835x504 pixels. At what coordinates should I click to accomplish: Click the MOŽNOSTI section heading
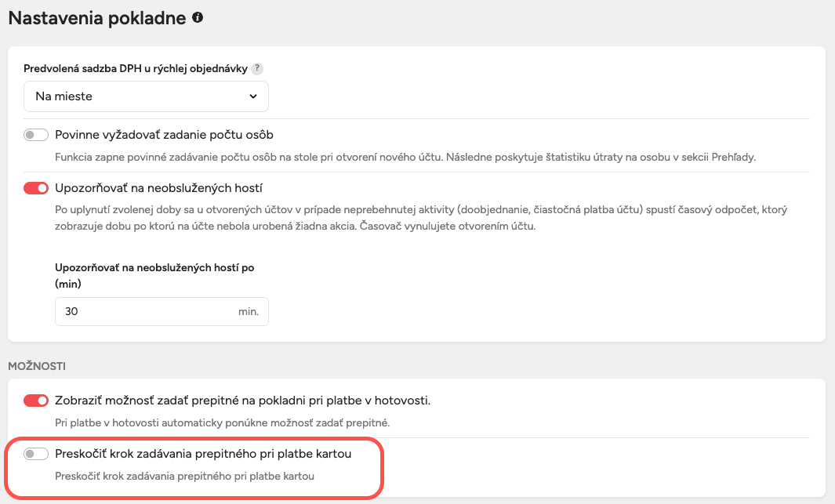click(36, 366)
